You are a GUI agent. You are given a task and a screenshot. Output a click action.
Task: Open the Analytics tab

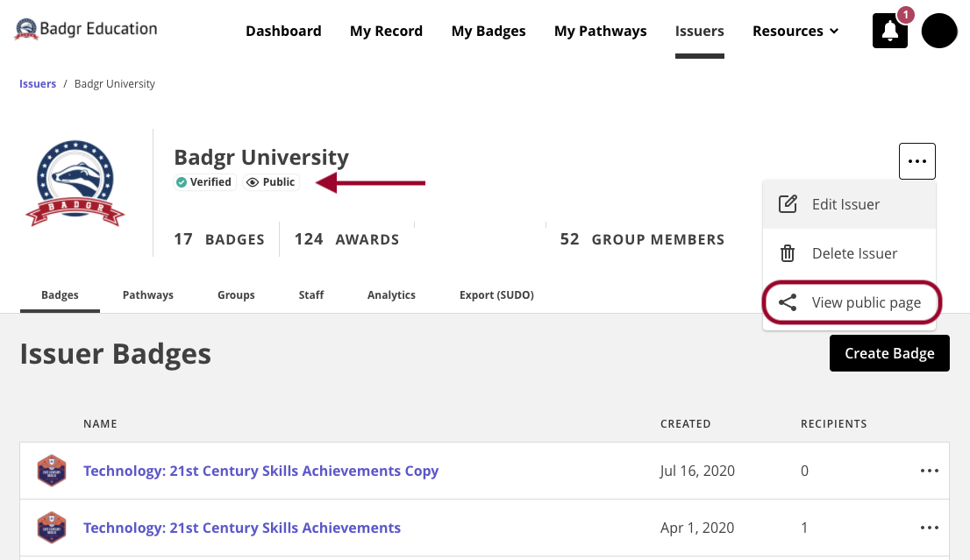(391, 295)
